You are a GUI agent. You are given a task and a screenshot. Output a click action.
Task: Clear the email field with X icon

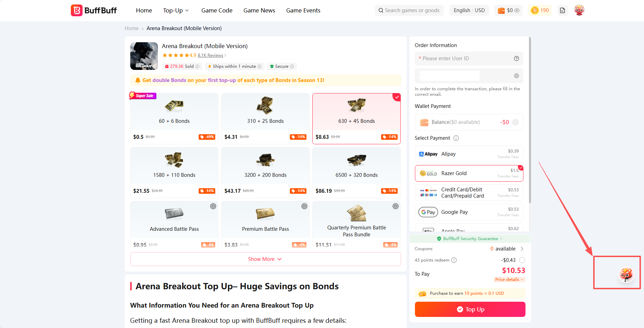coord(517,76)
